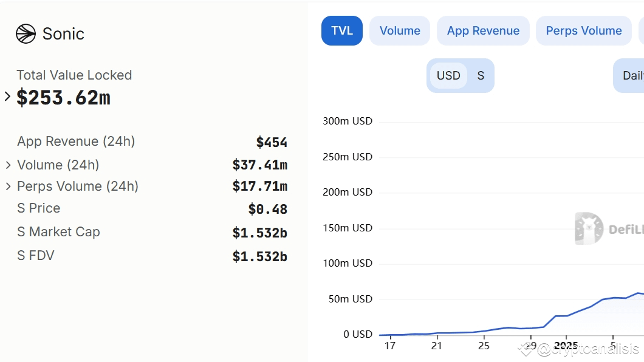The image size is (644, 362).
Task: Switch chart denomination to S token
Action: click(481, 75)
